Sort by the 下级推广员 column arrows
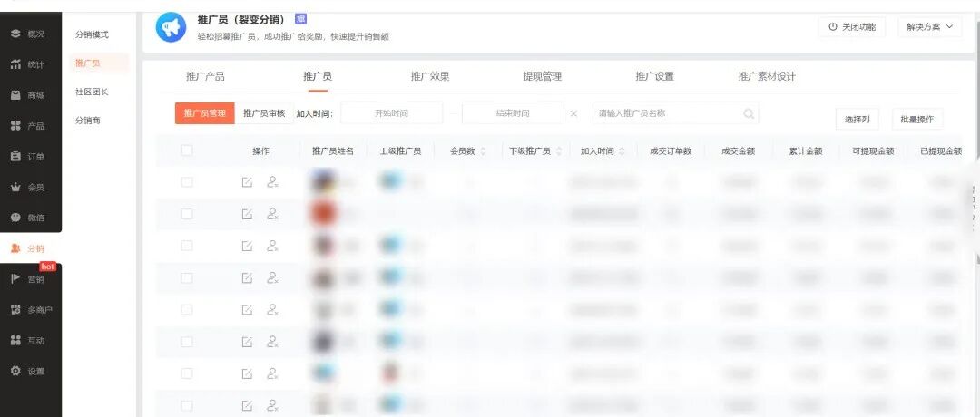Image resolution: width=980 pixels, height=417 pixels. coord(559,151)
